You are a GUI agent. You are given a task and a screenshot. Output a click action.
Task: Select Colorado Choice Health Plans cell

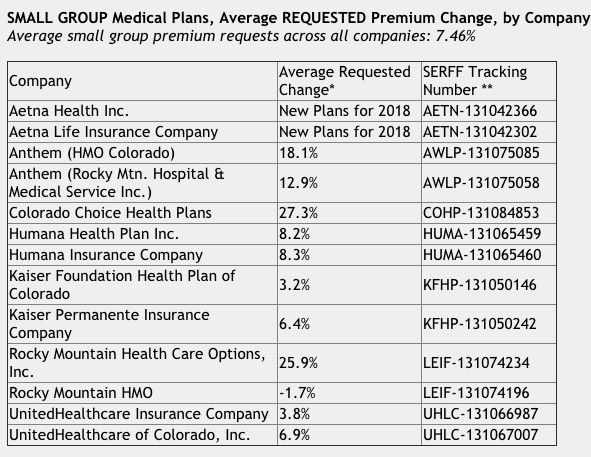(142, 213)
